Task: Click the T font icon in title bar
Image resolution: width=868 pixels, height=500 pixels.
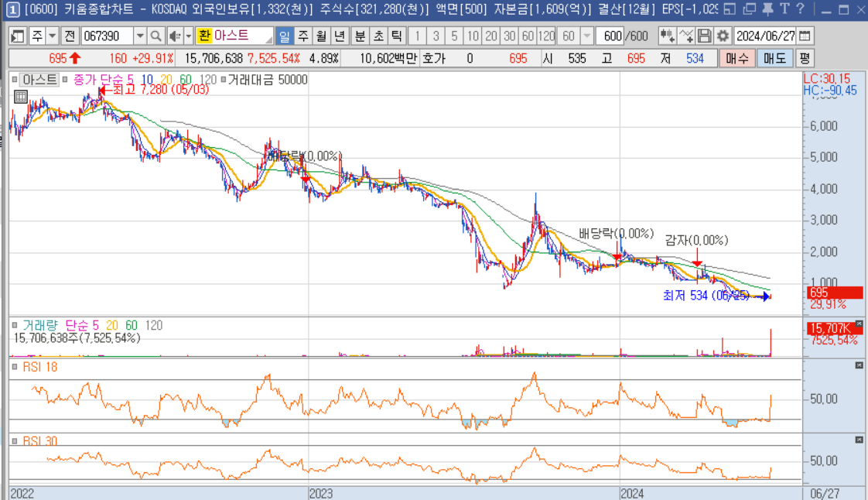Action: [784, 9]
